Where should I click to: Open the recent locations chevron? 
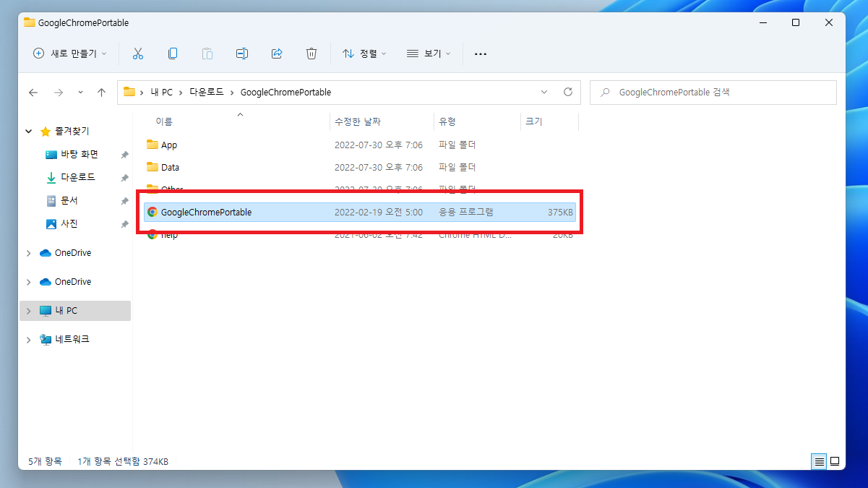80,93
